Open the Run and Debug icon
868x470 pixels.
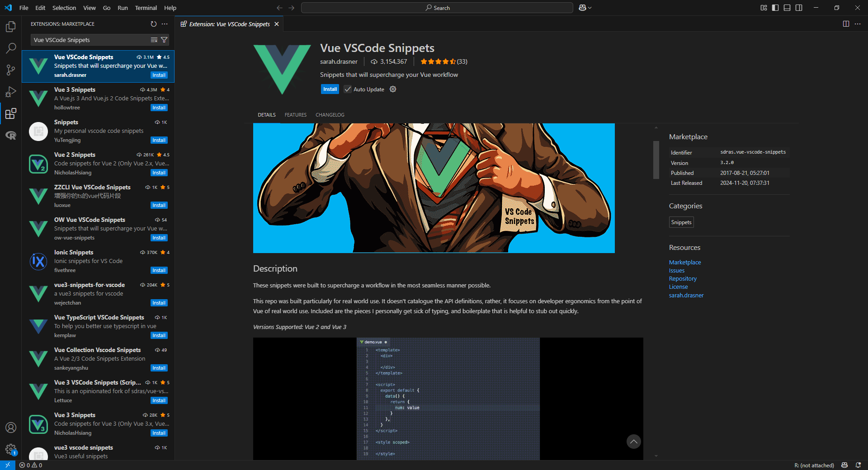[10, 92]
